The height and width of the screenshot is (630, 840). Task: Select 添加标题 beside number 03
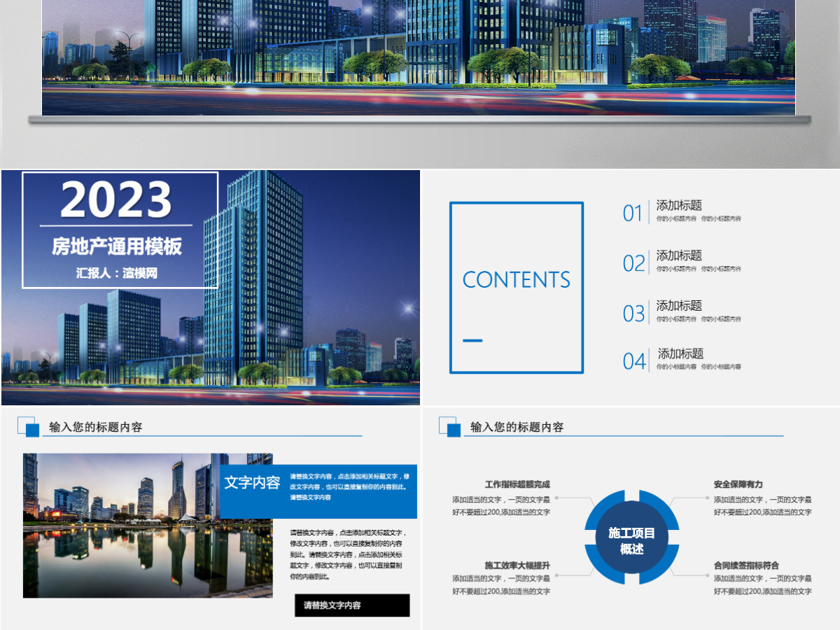(679, 306)
